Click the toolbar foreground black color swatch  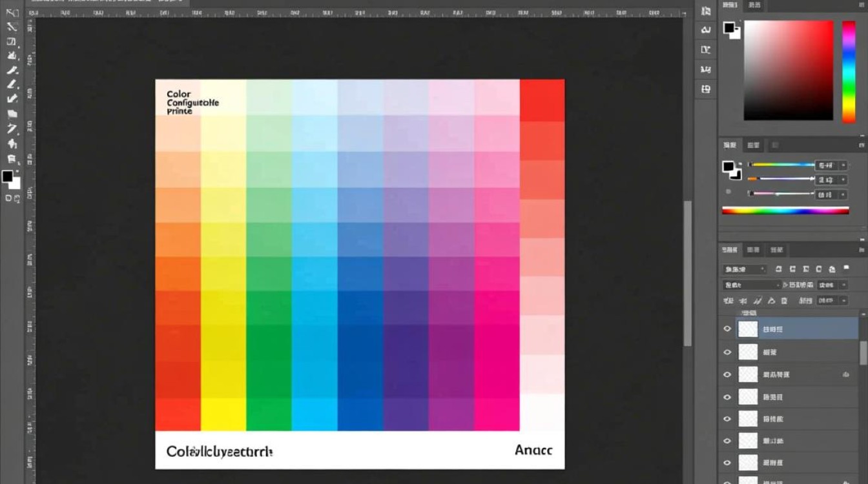[x=7, y=176]
